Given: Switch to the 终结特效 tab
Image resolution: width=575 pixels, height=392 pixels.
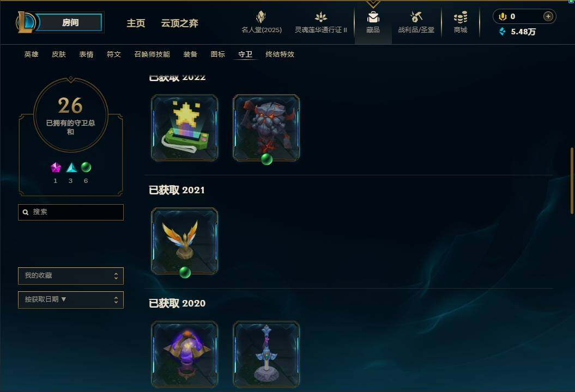Looking at the screenshot, I should [280, 54].
